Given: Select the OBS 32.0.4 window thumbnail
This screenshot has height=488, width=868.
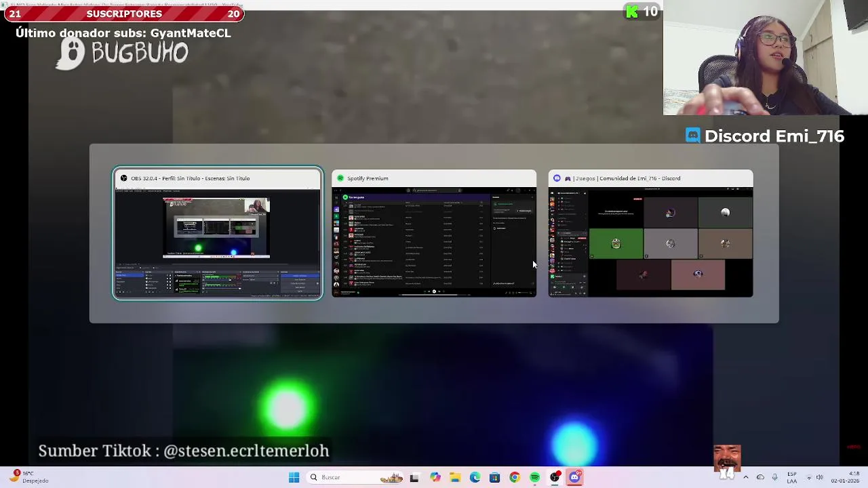Looking at the screenshot, I should click(218, 233).
